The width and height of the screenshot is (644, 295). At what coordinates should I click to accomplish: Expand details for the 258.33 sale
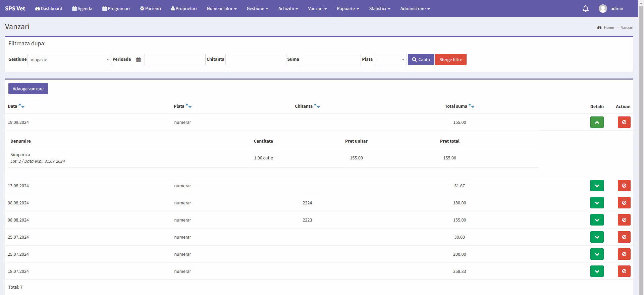597,271
